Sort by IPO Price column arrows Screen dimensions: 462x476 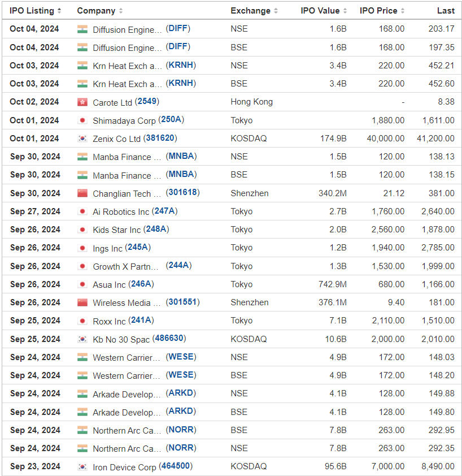(x=403, y=11)
